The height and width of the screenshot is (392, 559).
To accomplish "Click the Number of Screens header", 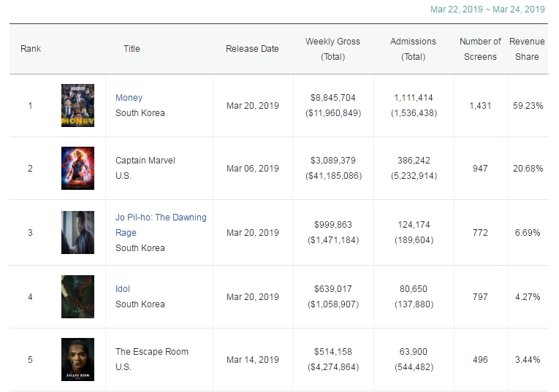I will [480, 49].
